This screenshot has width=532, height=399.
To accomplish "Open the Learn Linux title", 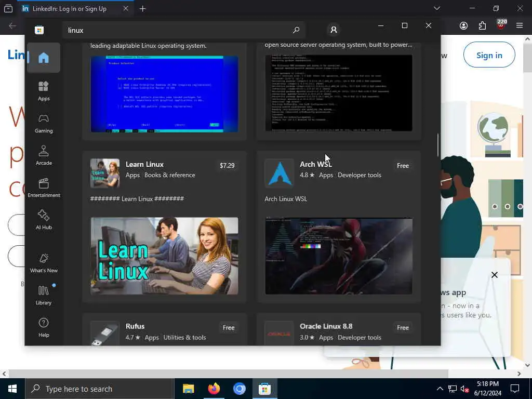I will 144,164.
